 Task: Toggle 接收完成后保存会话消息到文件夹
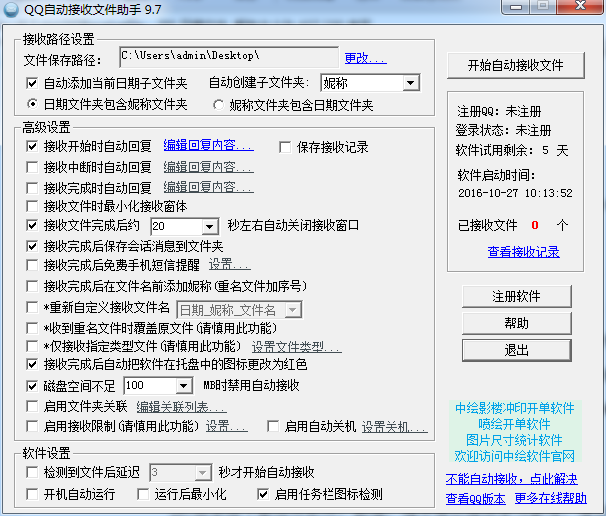click(x=32, y=246)
